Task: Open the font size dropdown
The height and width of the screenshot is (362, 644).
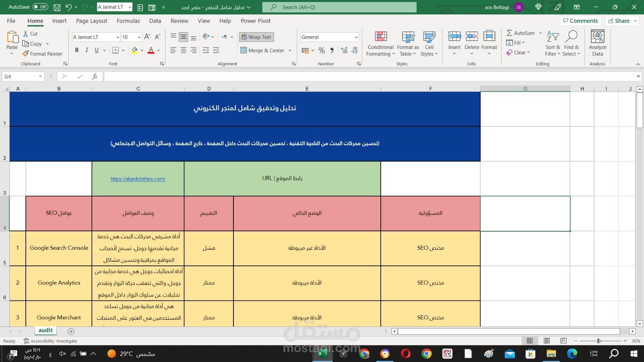Action: point(139,37)
